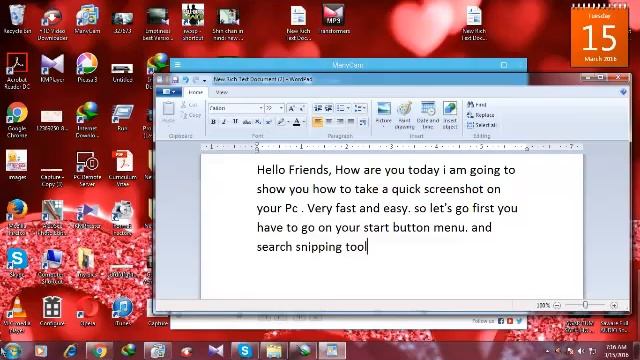Image resolution: width=640 pixels, height=360 pixels.
Task: Toggle bold formatting in WordPad ribbon
Action: point(213,122)
